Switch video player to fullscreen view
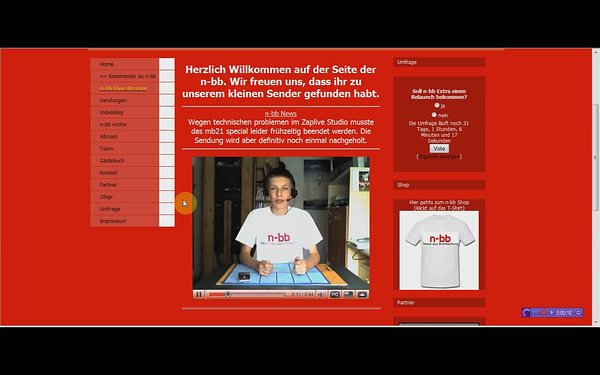The height and width of the screenshot is (375, 600). pyautogui.click(x=349, y=294)
